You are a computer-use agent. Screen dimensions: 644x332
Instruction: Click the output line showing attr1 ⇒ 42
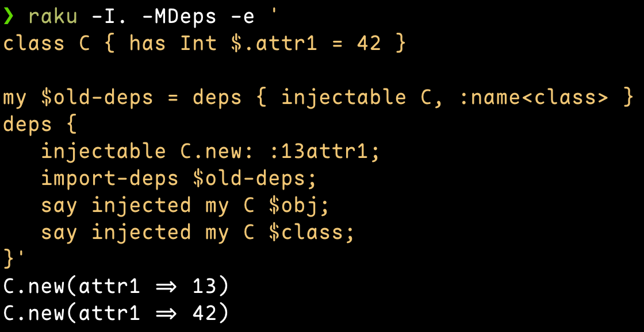pos(116,314)
